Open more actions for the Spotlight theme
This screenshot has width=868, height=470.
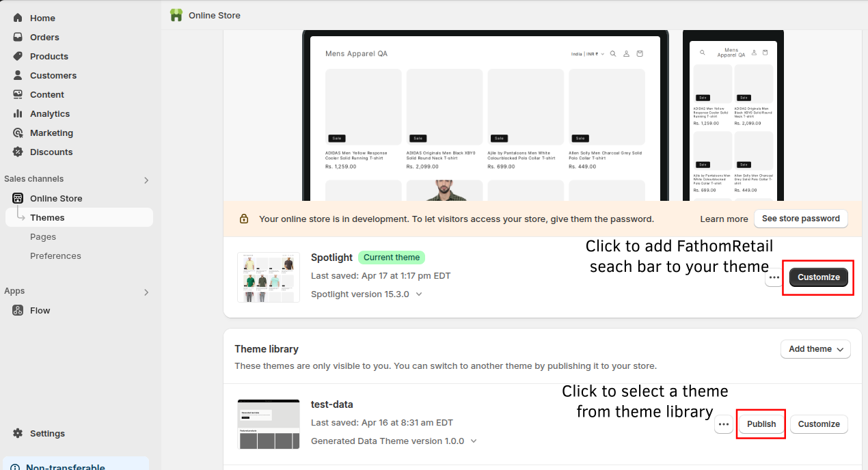[774, 277]
